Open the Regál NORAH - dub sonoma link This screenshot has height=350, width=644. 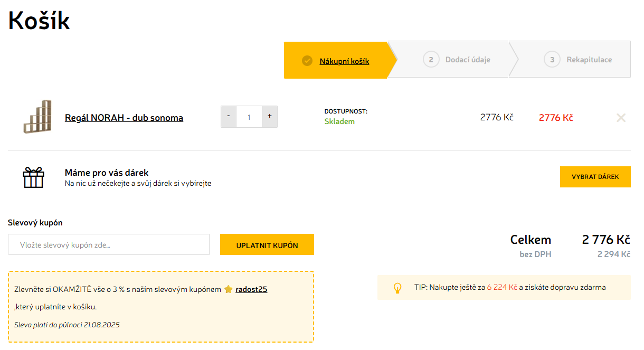(x=124, y=118)
